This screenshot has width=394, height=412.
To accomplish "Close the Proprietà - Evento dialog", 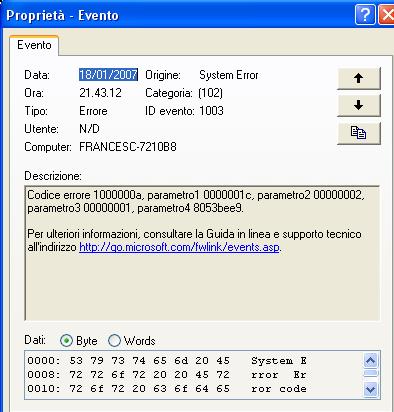I will coord(387,15).
